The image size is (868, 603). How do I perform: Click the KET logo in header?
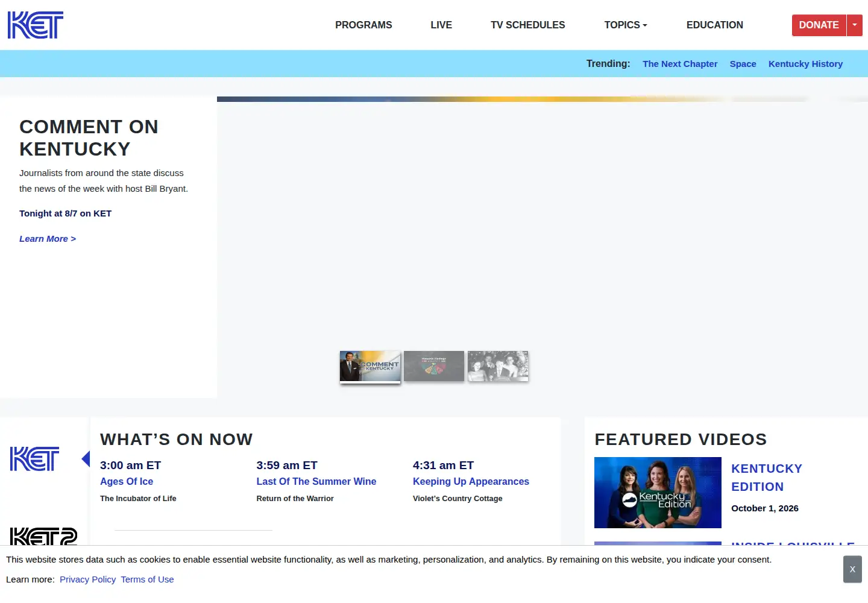pyautogui.click(x=36, y=25)
